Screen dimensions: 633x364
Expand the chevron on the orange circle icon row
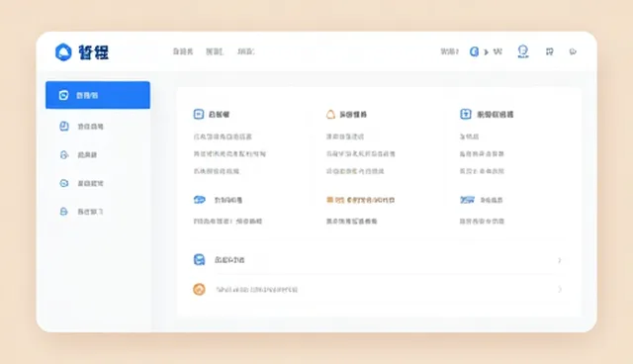coord(560,290)
